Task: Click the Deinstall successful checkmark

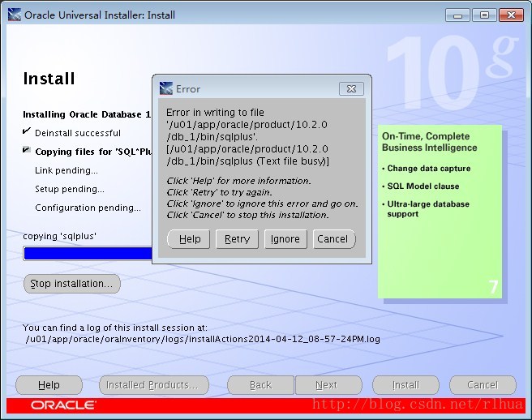Action: pyautogui.click(x=27, y=131)
